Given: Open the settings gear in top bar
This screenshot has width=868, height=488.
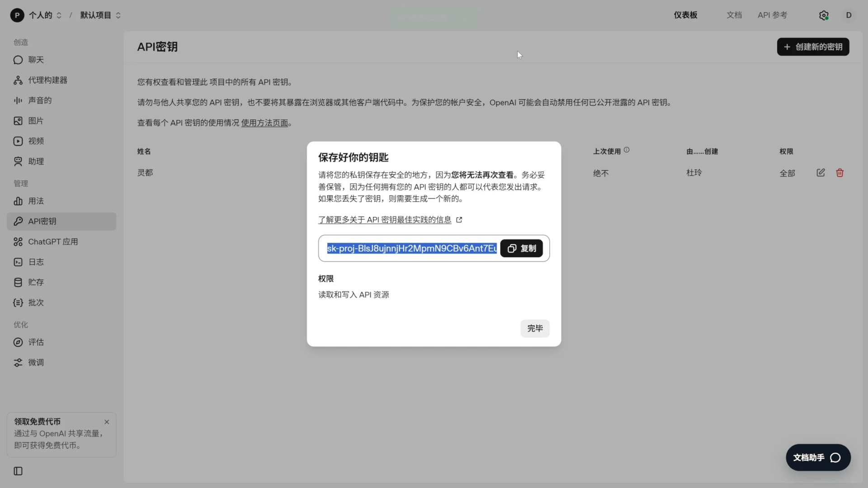Looking at the screenshot, I should tap(824, 15).
